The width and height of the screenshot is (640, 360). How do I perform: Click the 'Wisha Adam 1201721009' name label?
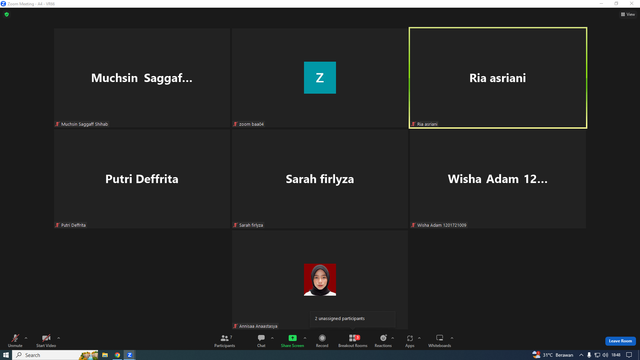pyautogui.click(x=442, y=225)
